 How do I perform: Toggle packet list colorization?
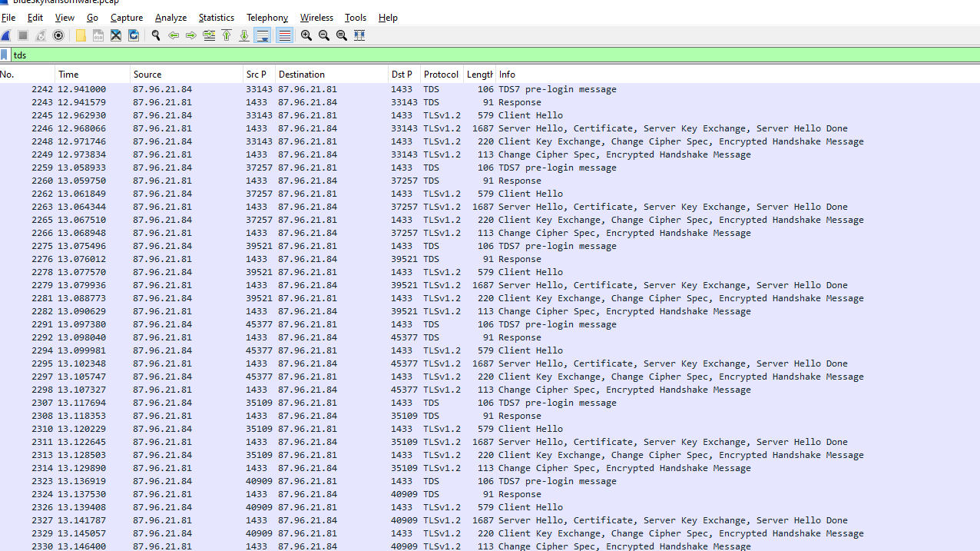pos(284,35)
